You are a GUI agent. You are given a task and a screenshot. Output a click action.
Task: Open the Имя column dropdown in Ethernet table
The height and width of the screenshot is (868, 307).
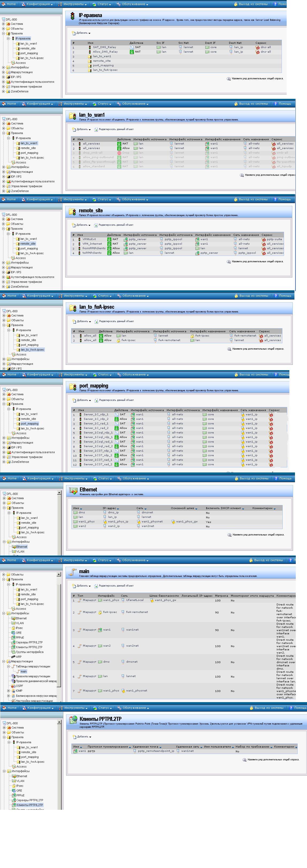[81, 509]
